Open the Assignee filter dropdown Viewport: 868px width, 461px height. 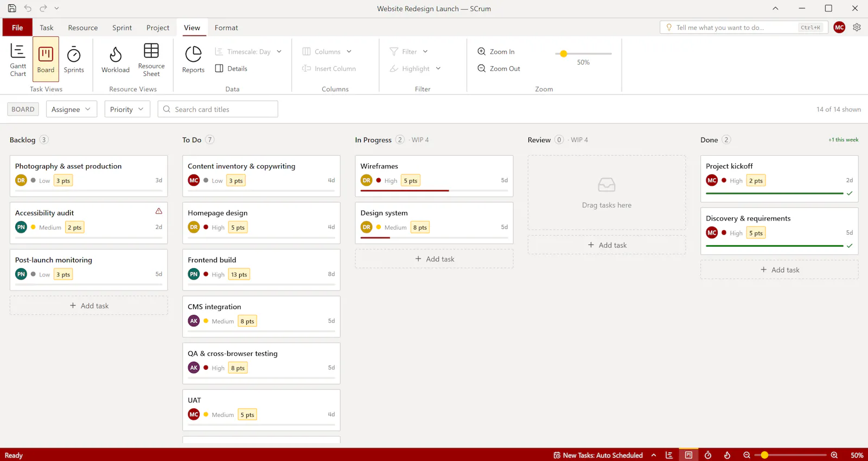coord(72,109)
